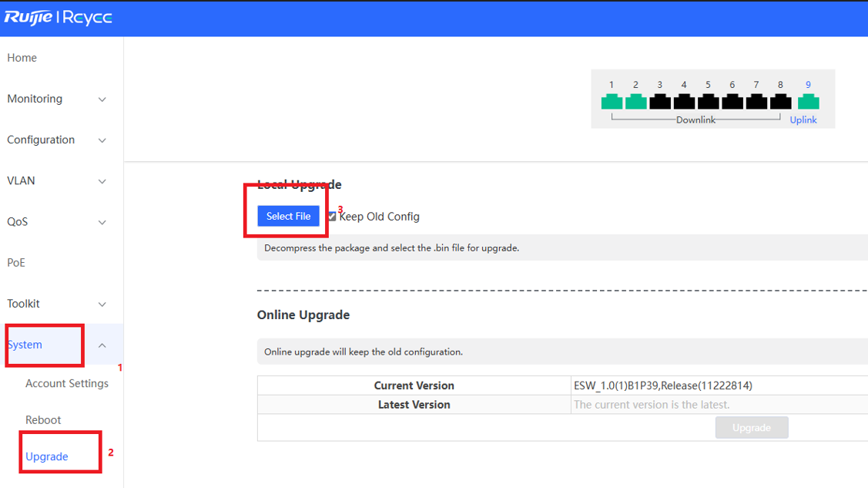868x488 pixels.
Task: Go to Reboot submenu
Action: tap(43, 420)
